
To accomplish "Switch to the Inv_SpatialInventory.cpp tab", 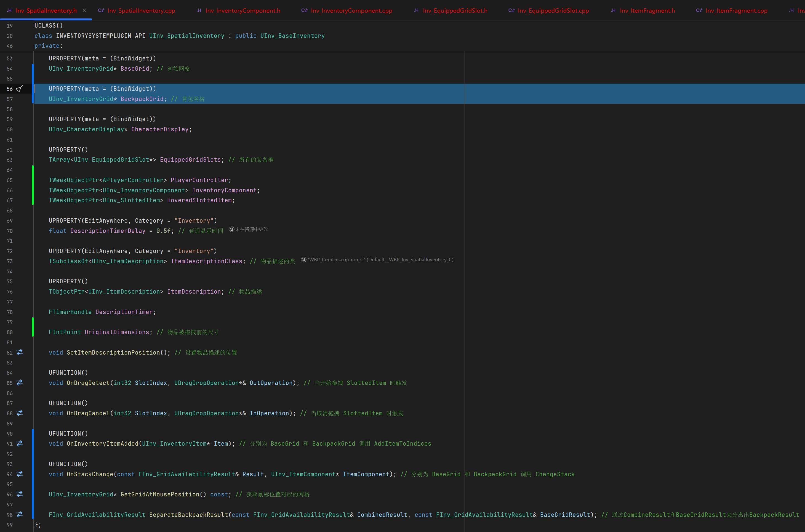I will [141, 10].
